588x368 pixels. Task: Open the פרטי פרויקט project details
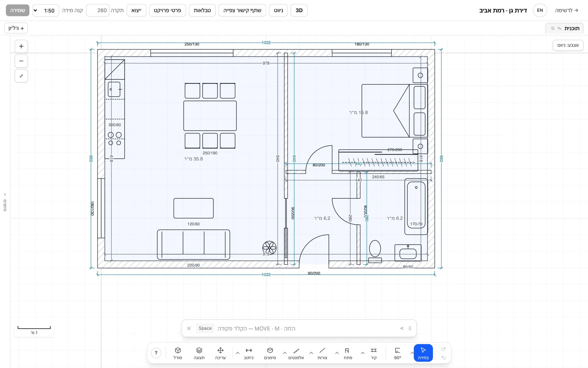(x=167, y=10)
